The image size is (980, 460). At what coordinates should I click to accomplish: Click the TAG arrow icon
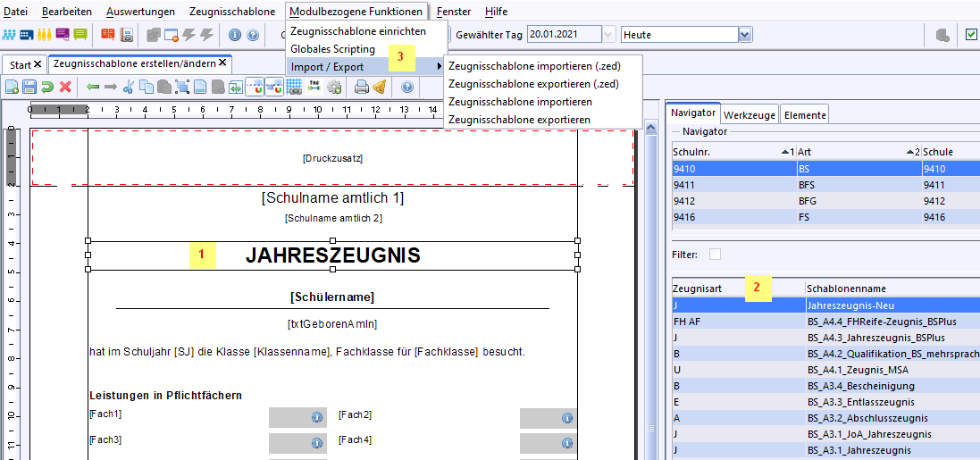[x=314, y=87]
